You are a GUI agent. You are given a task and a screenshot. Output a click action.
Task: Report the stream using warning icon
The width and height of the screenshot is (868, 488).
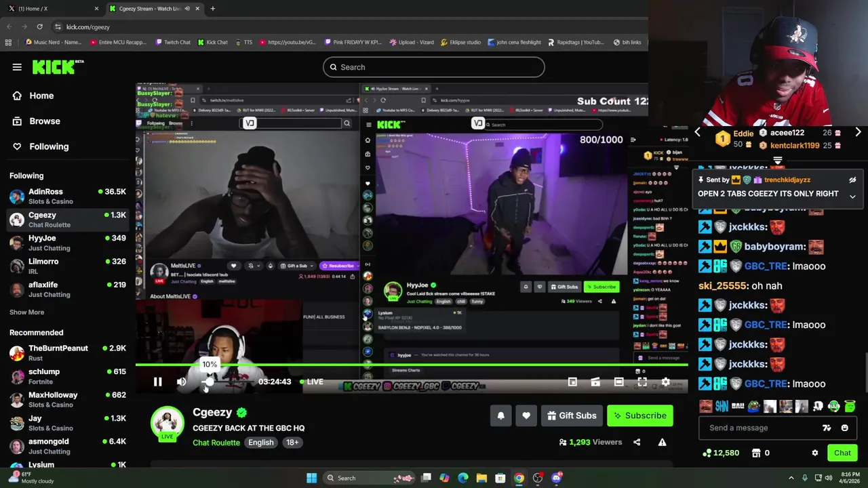click(x=662, y=443)
